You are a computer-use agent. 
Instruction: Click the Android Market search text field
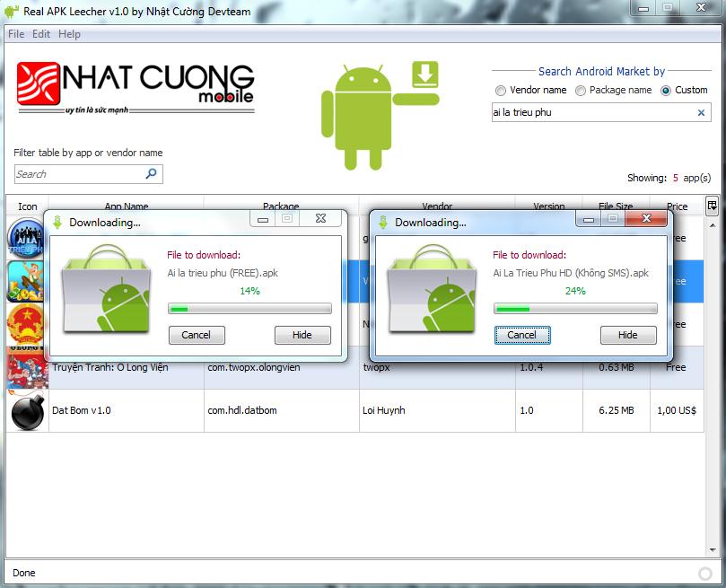[x=592, y=113]
